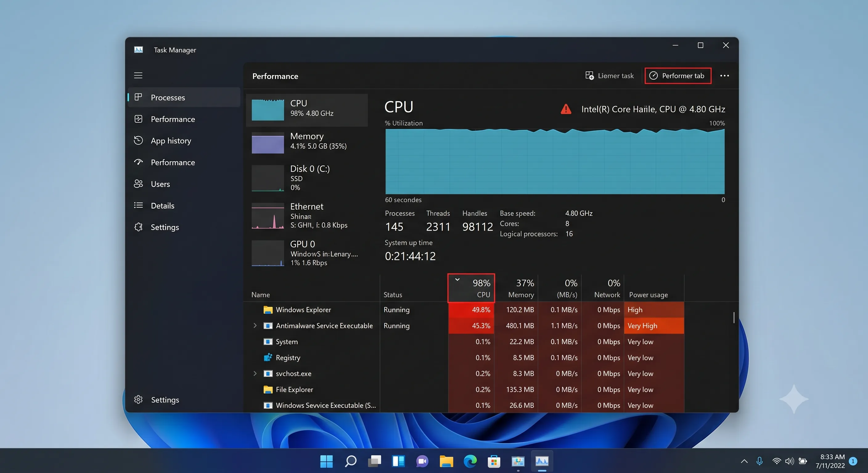Click the bottom Settings gear icon
Image resolution: width=868 pixels, height=473 pixels.
[x=138, y=399]
